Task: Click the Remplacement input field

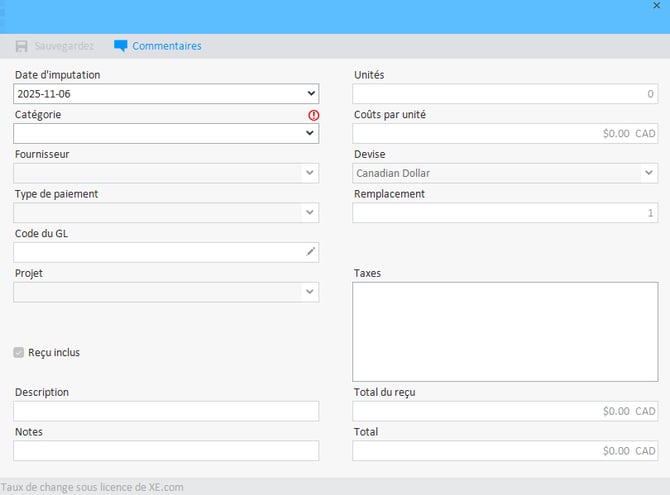Action: (505, 212)
